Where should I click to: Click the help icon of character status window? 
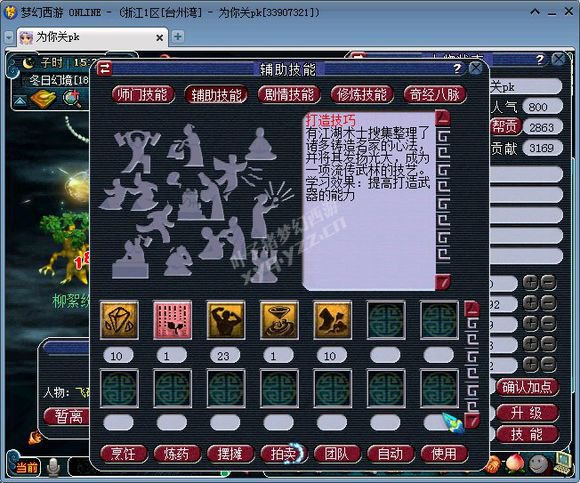tap(540, 59)
